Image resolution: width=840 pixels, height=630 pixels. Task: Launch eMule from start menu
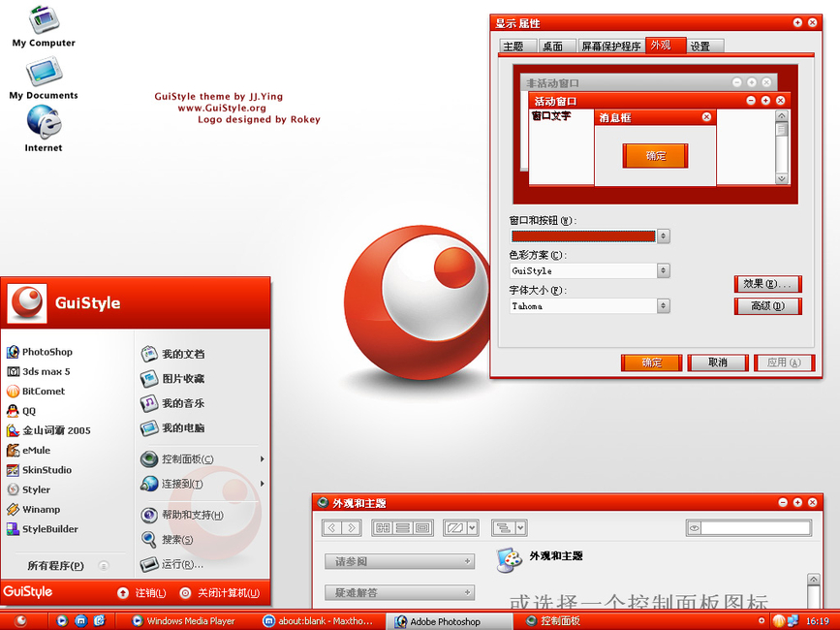[x=29, y=450]
